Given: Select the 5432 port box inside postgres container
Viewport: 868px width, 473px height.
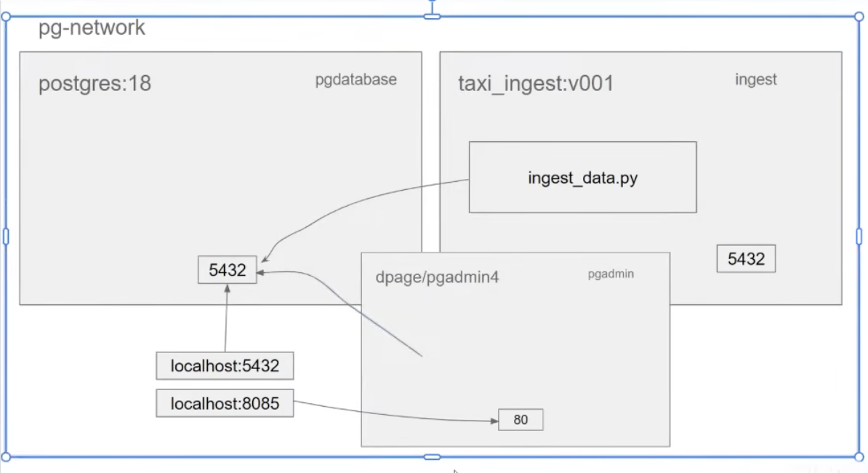Looking at the screenshot, I should (x=228, y=270).
